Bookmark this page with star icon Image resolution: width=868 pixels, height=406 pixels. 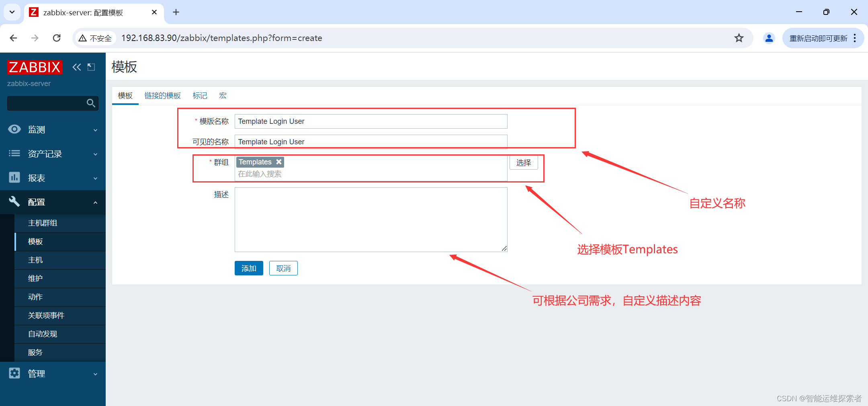[x=739, y=38]
